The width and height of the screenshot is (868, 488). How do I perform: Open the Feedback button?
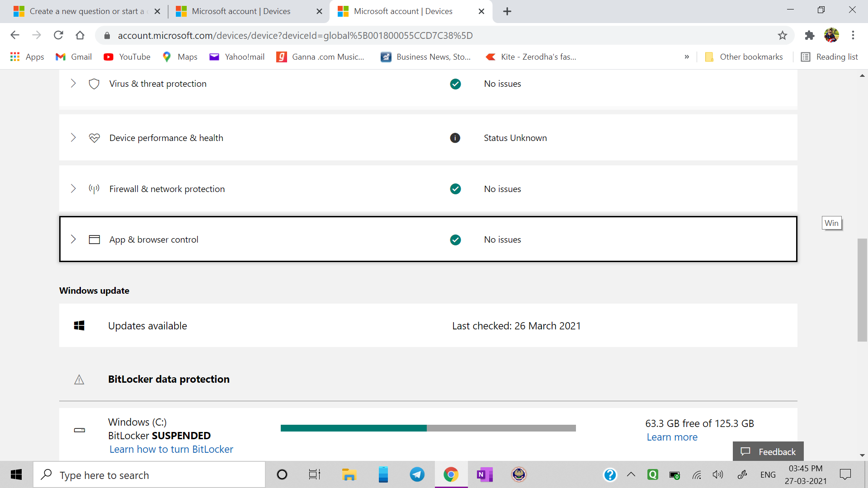[x=768, y=451]
